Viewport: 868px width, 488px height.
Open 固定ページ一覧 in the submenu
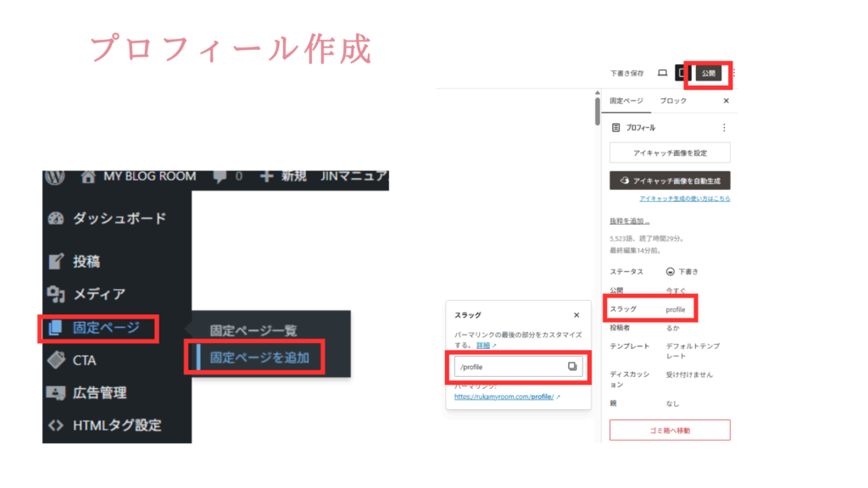point(253,330)
